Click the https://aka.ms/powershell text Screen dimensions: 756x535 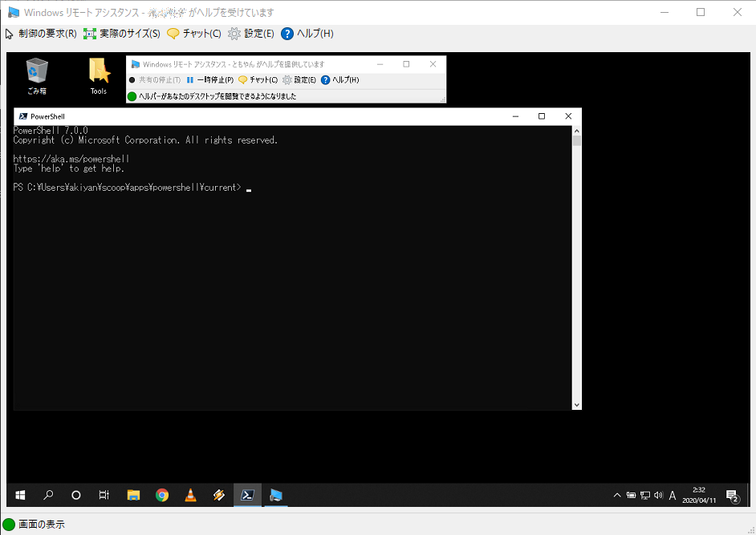pyautogui.click(x=71, y=159)
